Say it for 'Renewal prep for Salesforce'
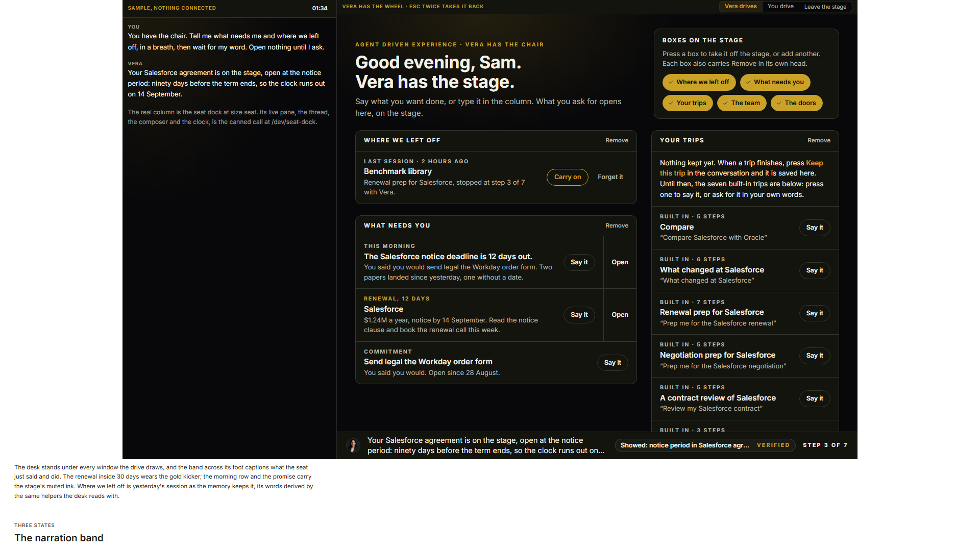 [x=815, y=313]
